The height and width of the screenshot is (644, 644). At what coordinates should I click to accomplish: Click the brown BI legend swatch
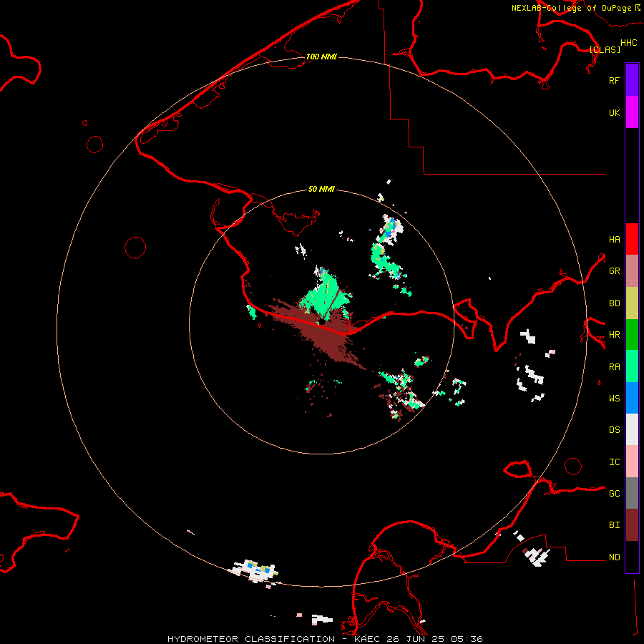632,525
